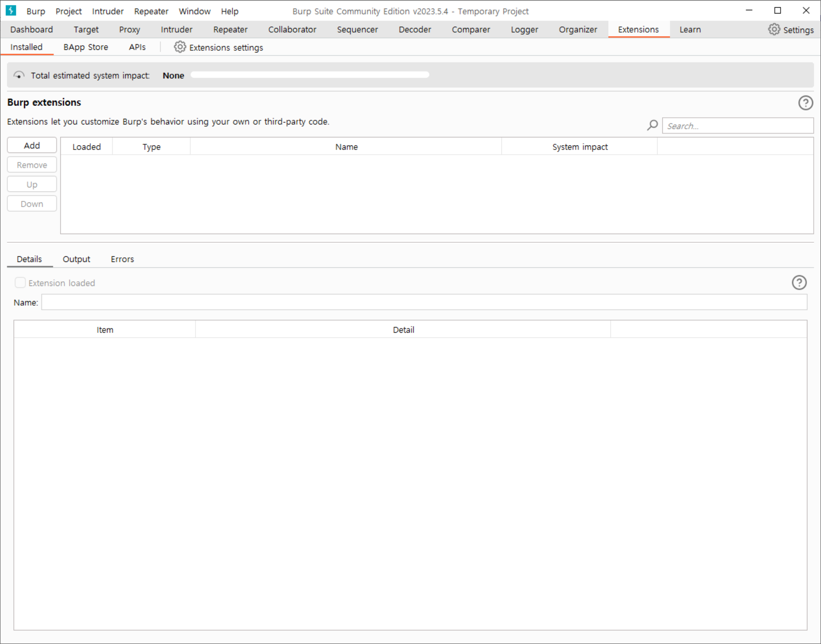This screenshot has width=821, height=644.
Task: Click the Up button
Action: tap(32, 184)
